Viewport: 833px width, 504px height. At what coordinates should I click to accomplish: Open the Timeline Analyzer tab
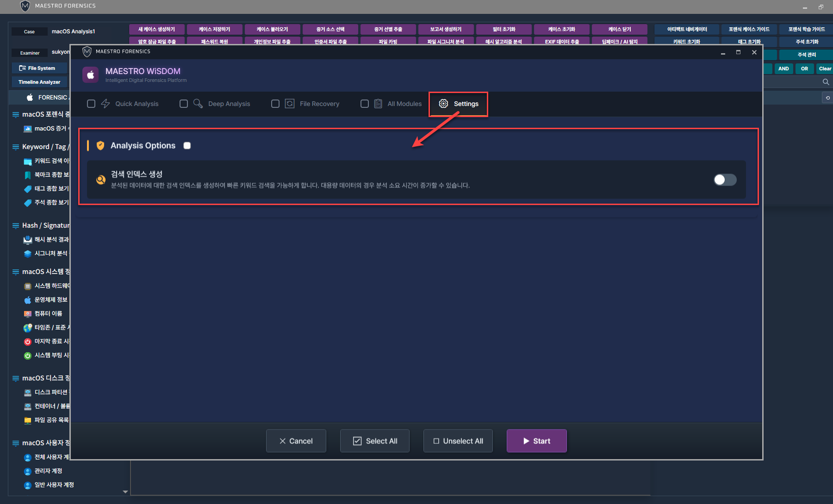pyautogui.click(x=39, y=82)
